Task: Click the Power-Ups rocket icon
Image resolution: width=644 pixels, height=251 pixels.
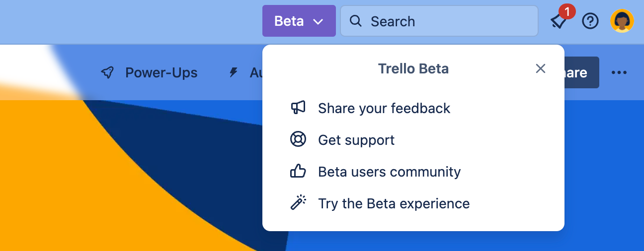Action: pyautogui.click(x=107, y=73)
